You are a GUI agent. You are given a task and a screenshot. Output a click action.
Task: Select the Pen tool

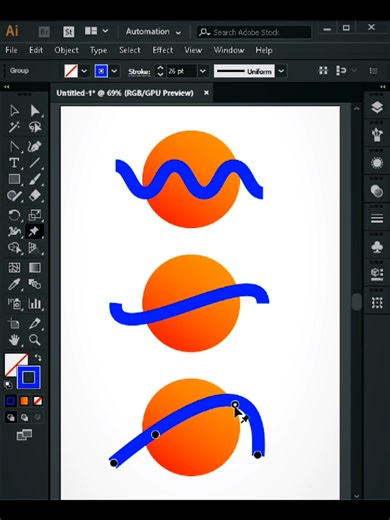click(x=14, y=147)
